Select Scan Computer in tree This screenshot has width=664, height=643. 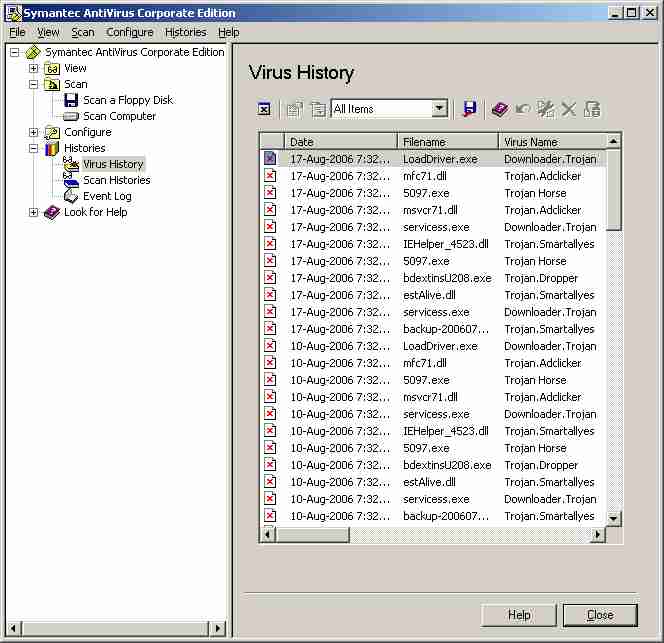click(119, 116)
